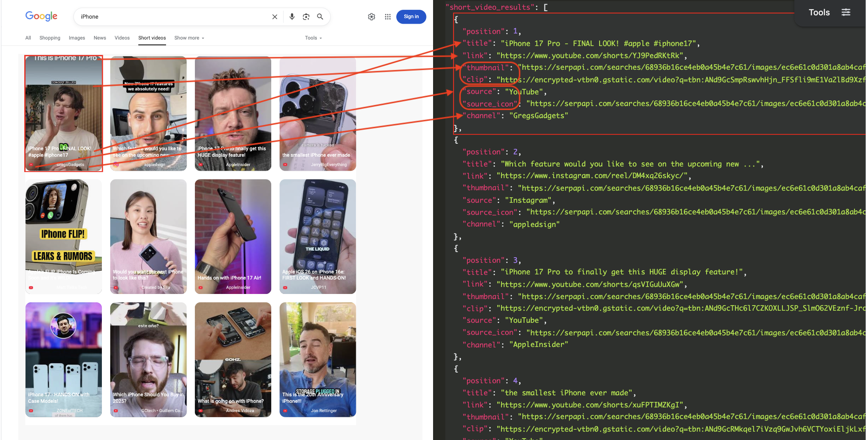Open Google Lens image search

click(306, 17)
